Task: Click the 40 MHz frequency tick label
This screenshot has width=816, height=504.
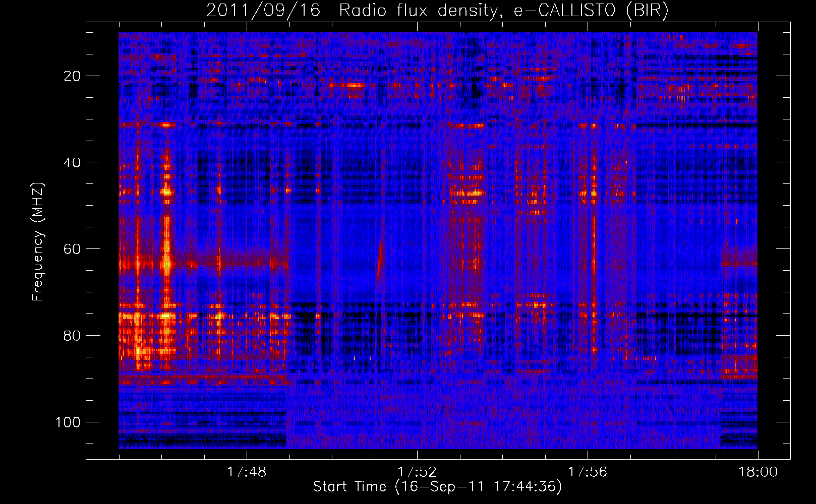Action: (72, 162)
